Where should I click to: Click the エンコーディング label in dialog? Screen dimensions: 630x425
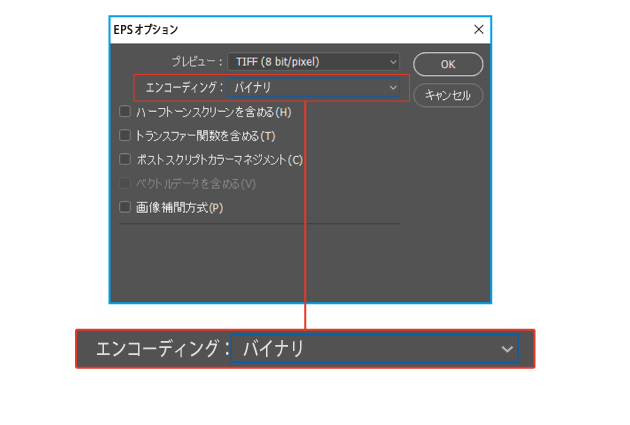pyautogui.click(x=184, y=88)
